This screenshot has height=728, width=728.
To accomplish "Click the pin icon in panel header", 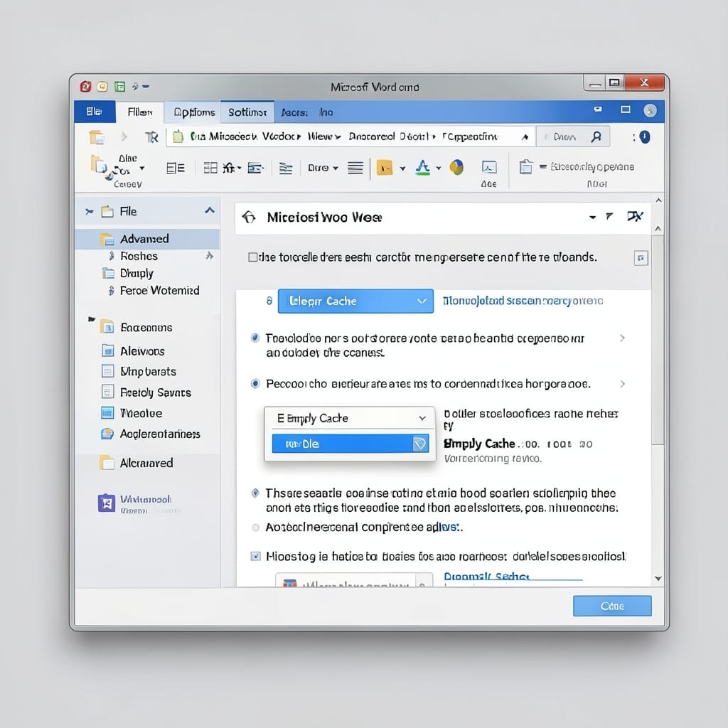I will [609, 216].
